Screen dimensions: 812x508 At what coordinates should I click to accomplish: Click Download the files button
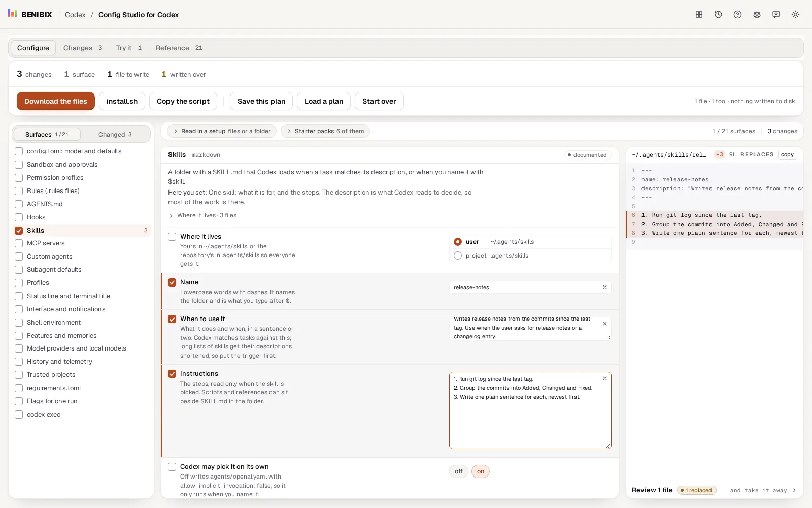tap(56, 101)
